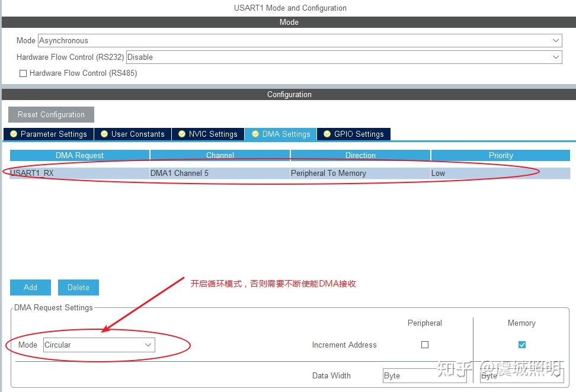Open the Memory Data Width dropdown

[559, 375]
